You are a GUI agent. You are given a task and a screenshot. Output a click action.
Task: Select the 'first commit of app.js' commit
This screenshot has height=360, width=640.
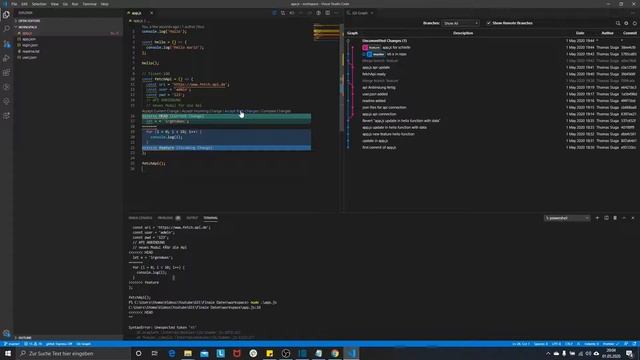[492, 147]
